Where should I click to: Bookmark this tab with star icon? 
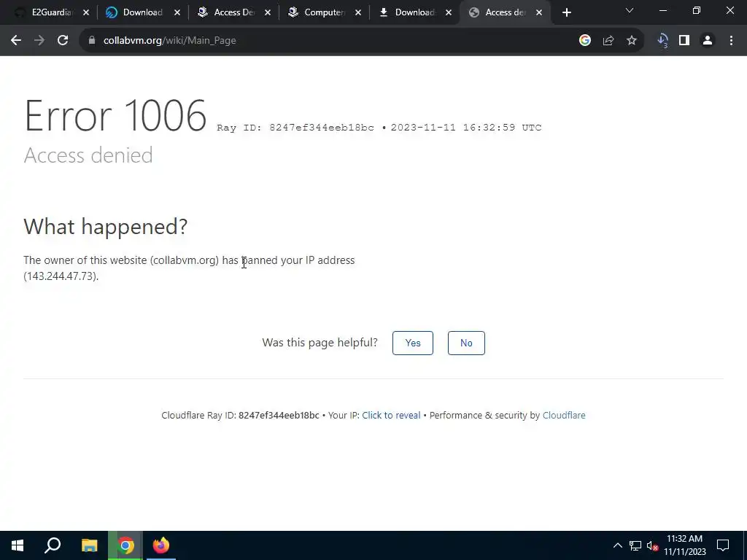tap(632, 41)
